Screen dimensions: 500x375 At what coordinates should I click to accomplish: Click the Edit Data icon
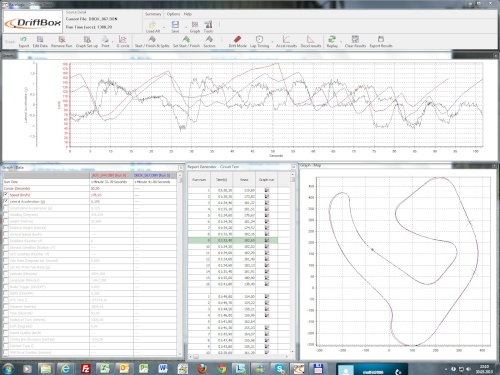pos(40,42)
